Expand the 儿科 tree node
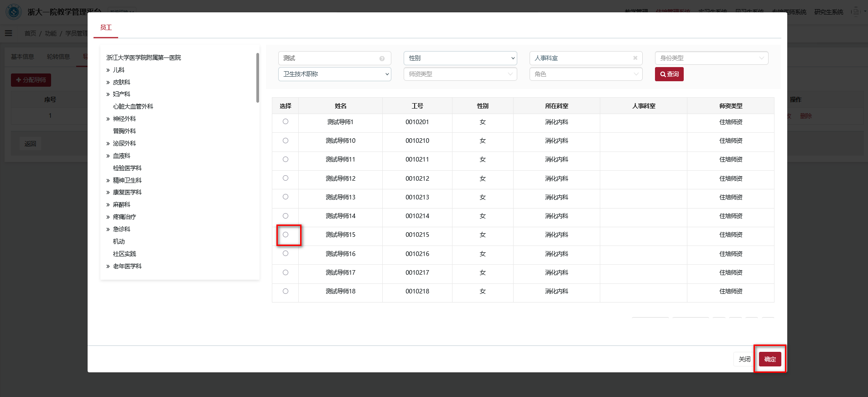 (x=108, y=70)
